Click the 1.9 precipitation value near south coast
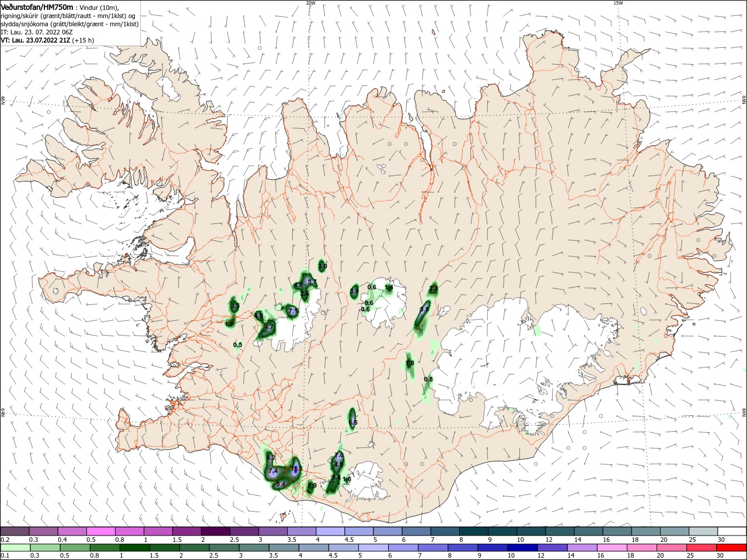 point(312,485)
